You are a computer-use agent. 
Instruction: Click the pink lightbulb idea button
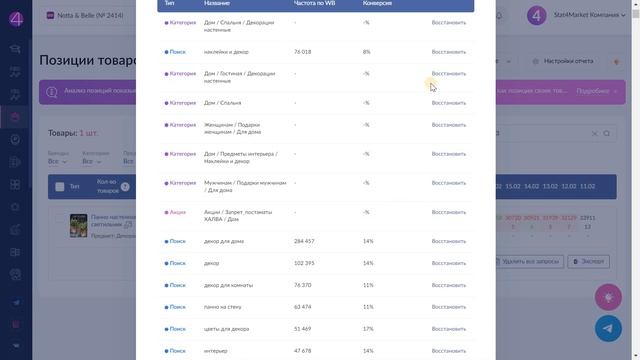click(x=608, y=297)
